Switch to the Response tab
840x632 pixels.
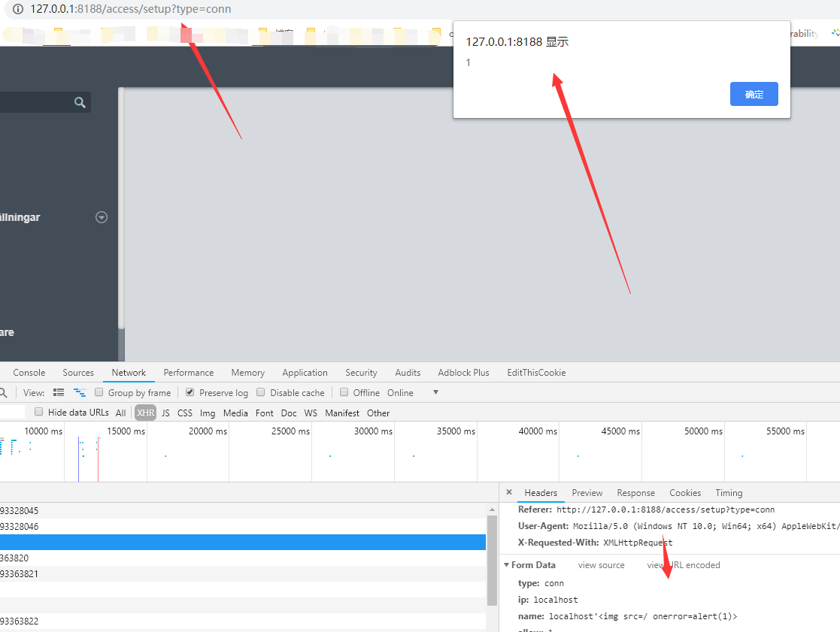click(x=635, y=493)
